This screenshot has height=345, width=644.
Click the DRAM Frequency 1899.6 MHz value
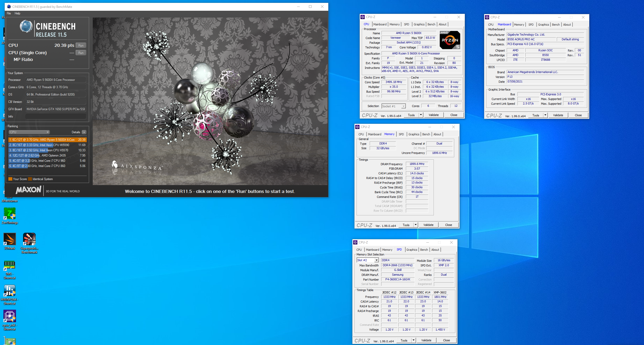(417, 164)
